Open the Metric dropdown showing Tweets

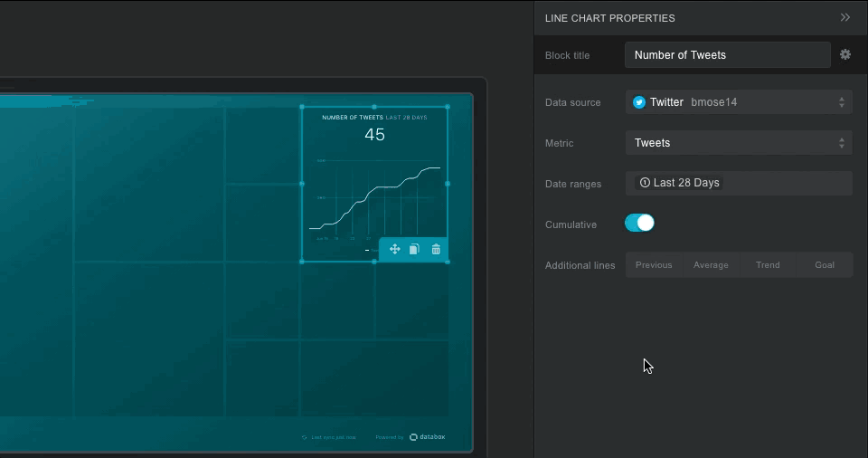coord(738,143)
